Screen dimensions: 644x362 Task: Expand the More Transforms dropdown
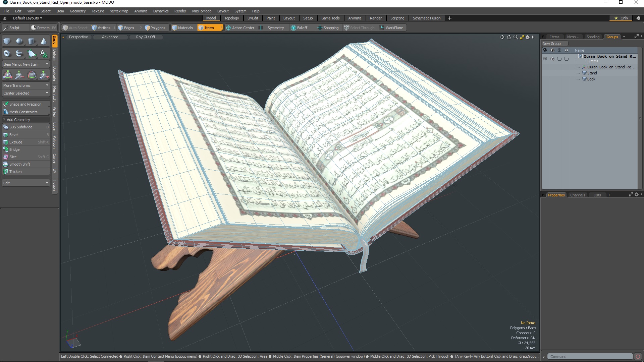coord(26,85)
